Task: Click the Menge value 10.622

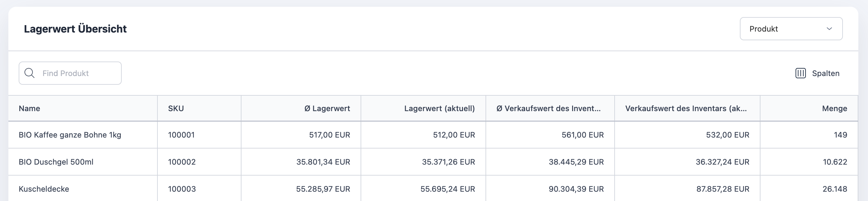Action: pos(835,162)
